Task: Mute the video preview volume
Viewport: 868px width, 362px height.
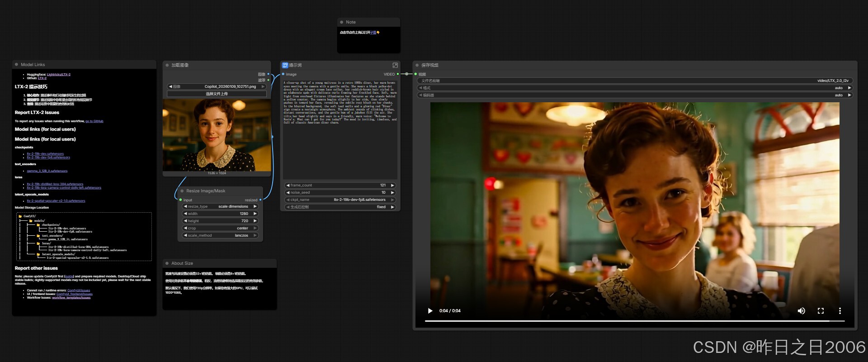Action: coord(801,311)
